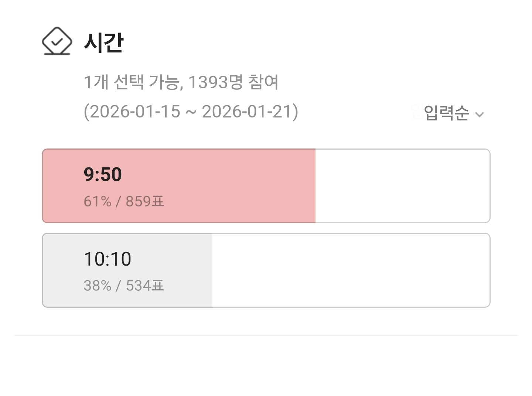Click the poll checkmark icon beside 시간
532x396 pixels.
click(x=57, y=41)
